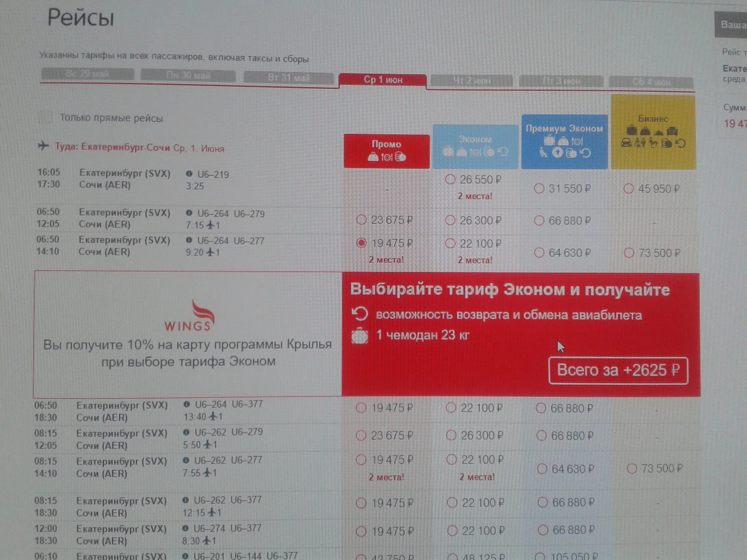Click the transfer plane icon beside 5:50 duration
The width and height of the screenshot is (747, 560).
coord(208,444)
